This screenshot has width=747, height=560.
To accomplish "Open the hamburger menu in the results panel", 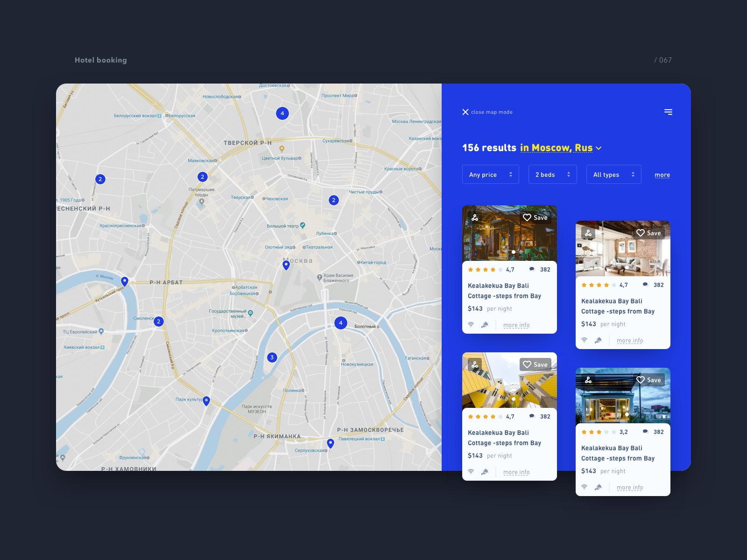I will 668,112.
